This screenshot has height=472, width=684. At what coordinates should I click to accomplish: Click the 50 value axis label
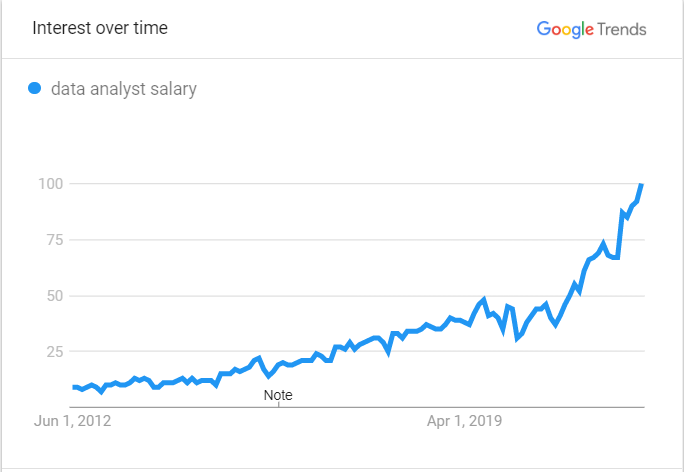pyautogui.click(x=55, y=296)
